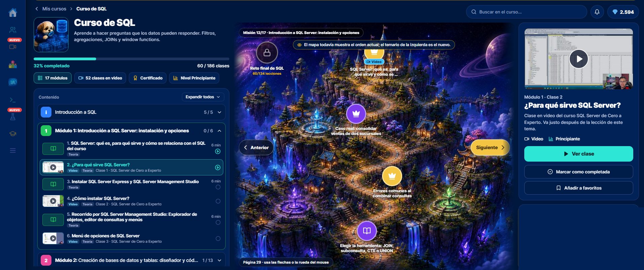Expand the Introducción a SQL section
Viewport: 644px width, 270px height.
click(x=131, y=112)
